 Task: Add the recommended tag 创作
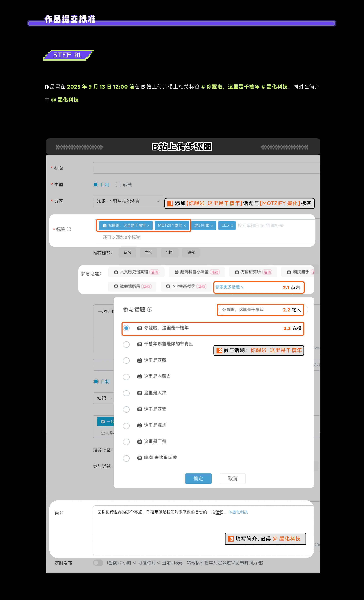(x=170, y=252)
